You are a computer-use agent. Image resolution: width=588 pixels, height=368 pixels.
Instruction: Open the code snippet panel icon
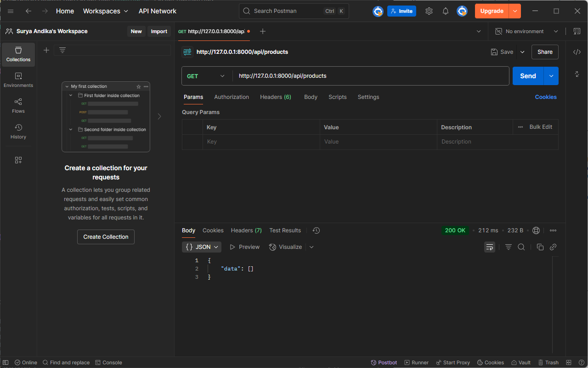pos(577,52)
